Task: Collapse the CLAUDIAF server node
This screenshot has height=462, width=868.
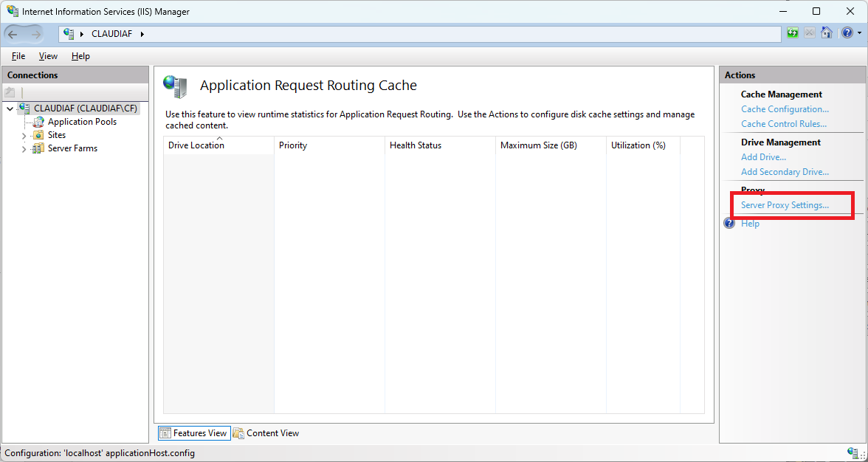Action: 10,108
